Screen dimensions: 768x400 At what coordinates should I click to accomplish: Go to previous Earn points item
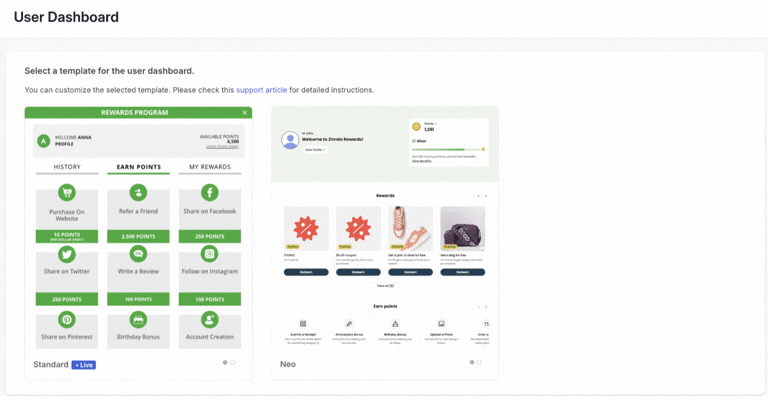[x=479, y=307]
